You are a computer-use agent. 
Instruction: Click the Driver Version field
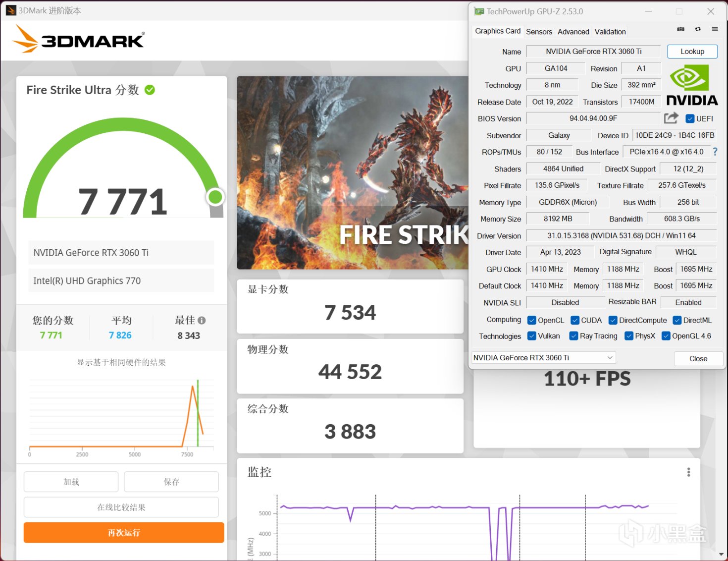pyautogui.click(x=621, y=236)
